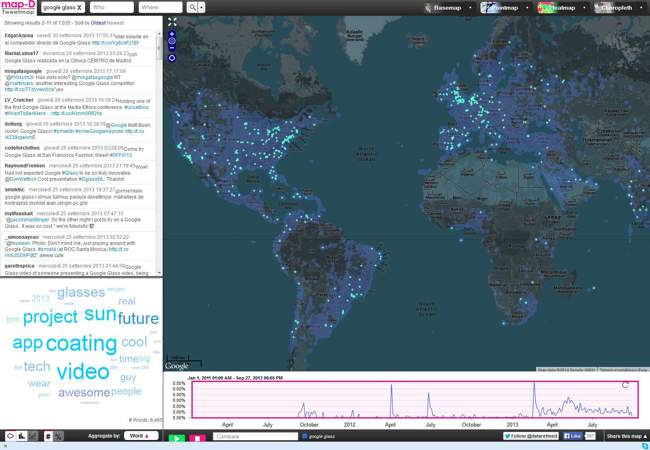
Task: Select word 'future' in word cloud
Action: click(138, 319)
